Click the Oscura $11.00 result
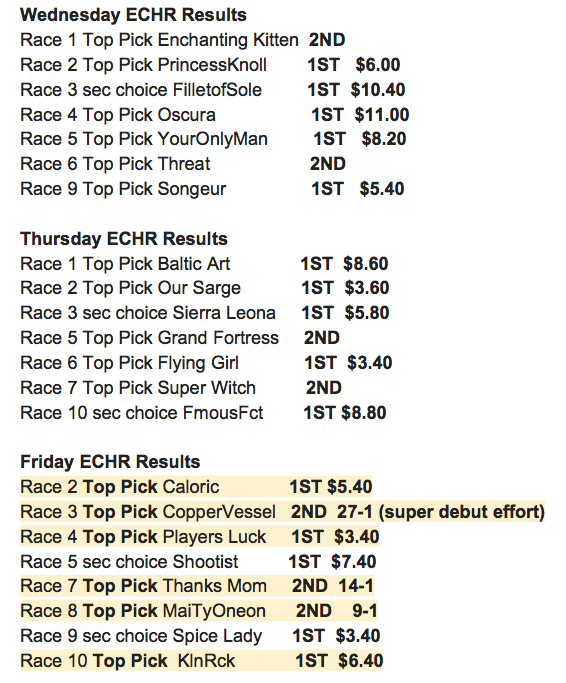The height and width of the screenshot is (683, 566). click(382, 115)
